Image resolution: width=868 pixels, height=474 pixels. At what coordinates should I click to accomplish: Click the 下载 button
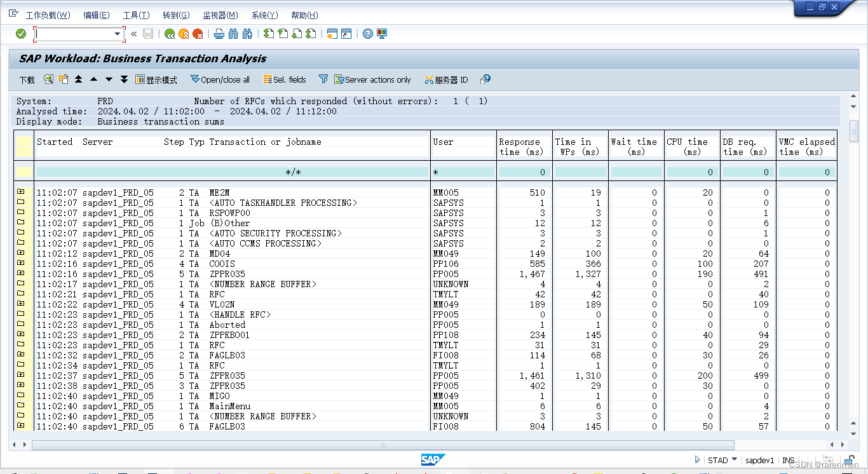tap(27, 80)
